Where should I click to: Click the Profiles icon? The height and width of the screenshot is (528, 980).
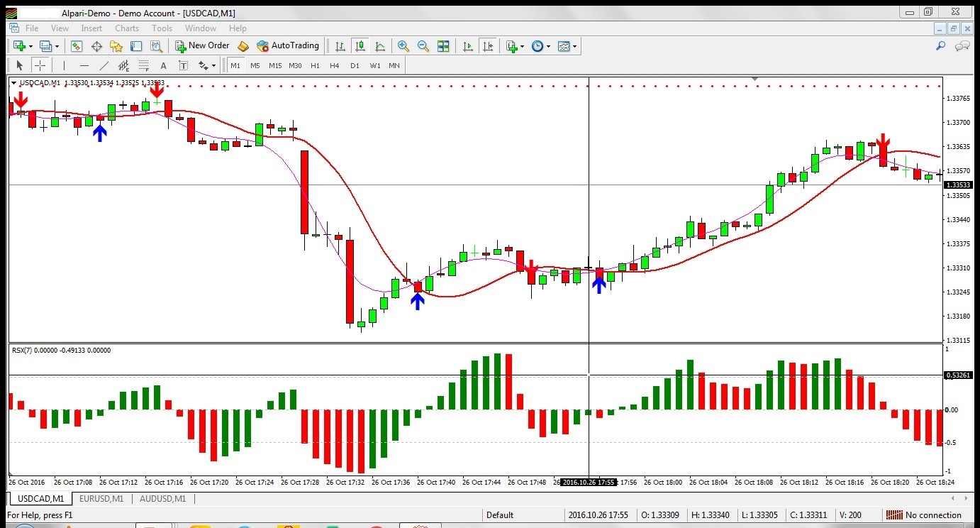(x=45, y=46)
